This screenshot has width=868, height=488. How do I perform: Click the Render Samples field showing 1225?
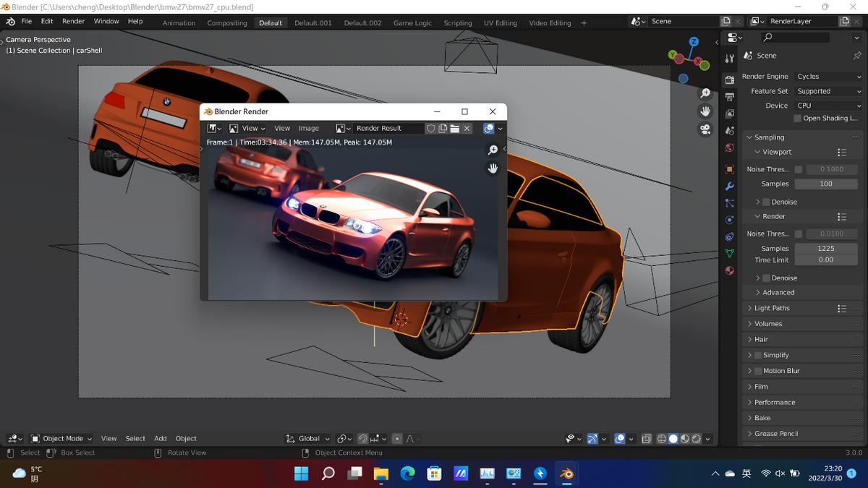point(826,248)
